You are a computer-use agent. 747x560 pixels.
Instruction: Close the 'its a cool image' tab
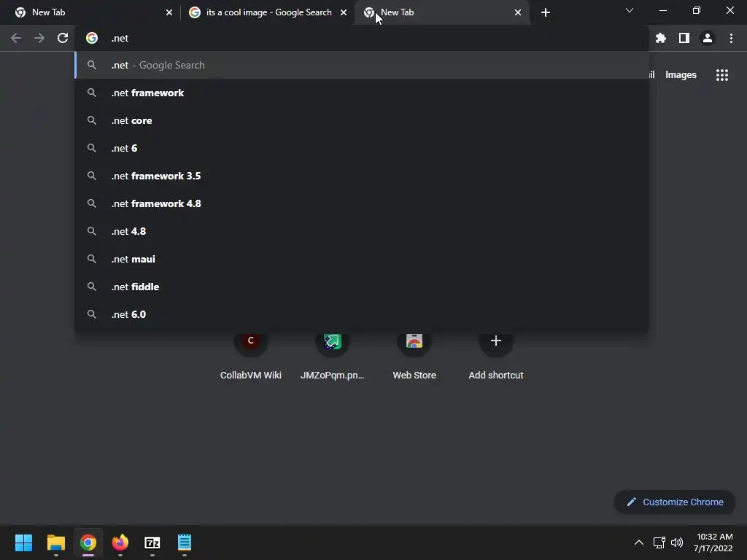pyautogui.click(x=344, y=12)
